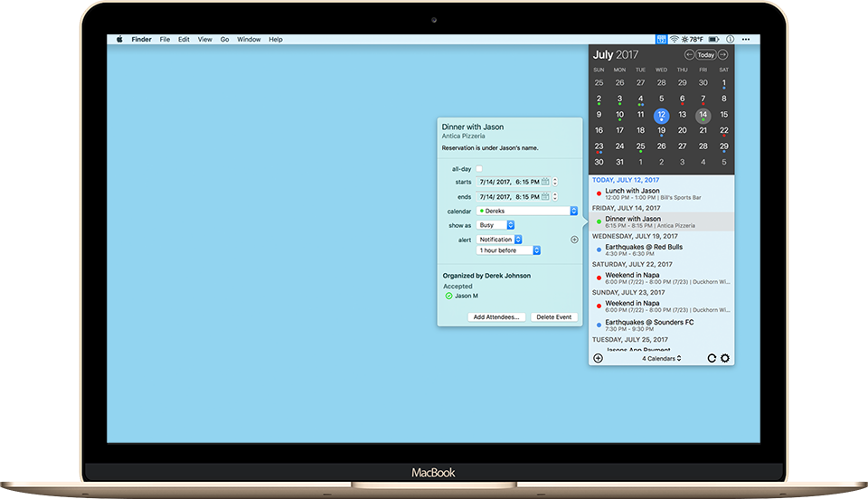
Task: Open date picker for ends field
Action: [545, 196]
